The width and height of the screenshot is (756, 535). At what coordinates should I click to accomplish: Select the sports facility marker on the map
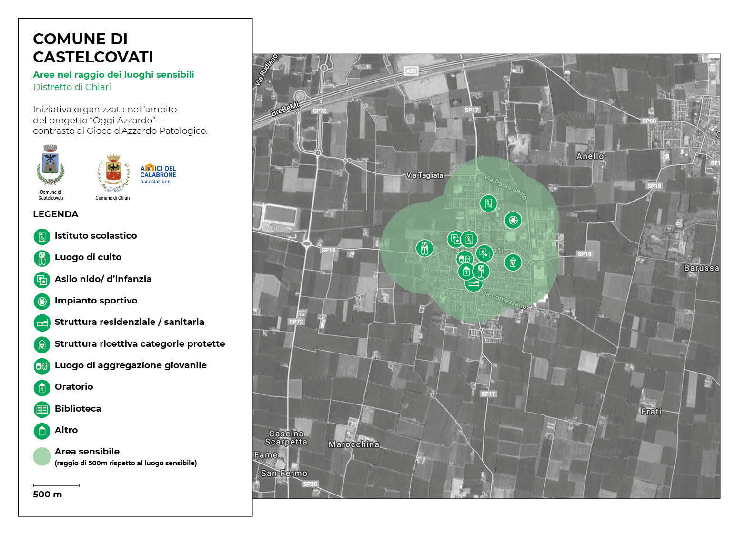coord(513,220)
